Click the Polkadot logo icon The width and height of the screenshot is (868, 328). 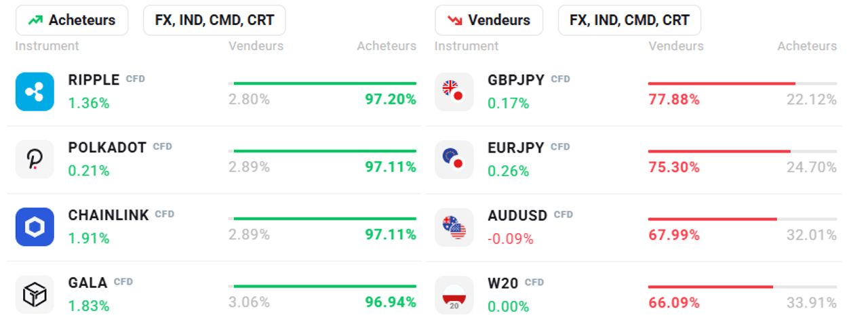coord(35,159)
